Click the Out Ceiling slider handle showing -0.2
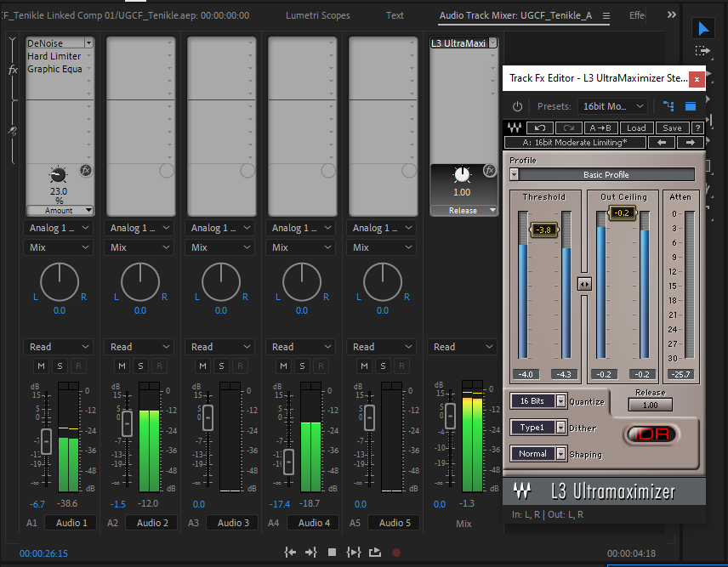This screenshot has width=728, height=567. (x=623, y=213)
